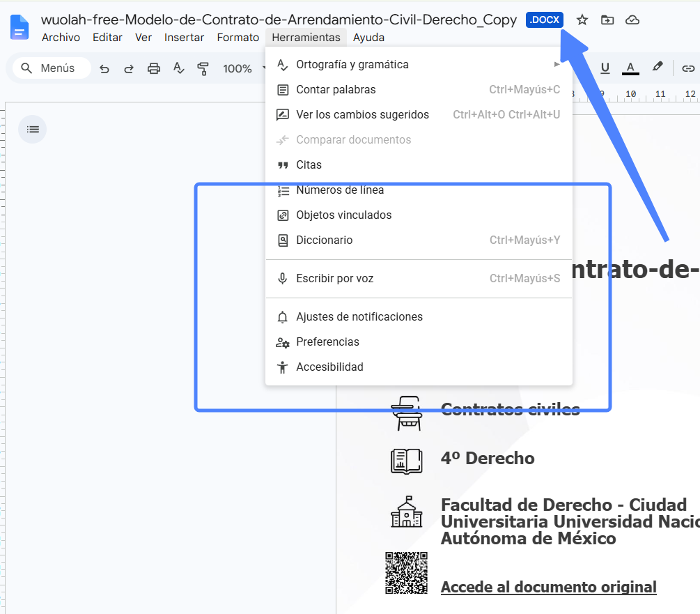700x614 pixels.
Task: Click the school desk icon in document
Action: [x=406, y=413]
